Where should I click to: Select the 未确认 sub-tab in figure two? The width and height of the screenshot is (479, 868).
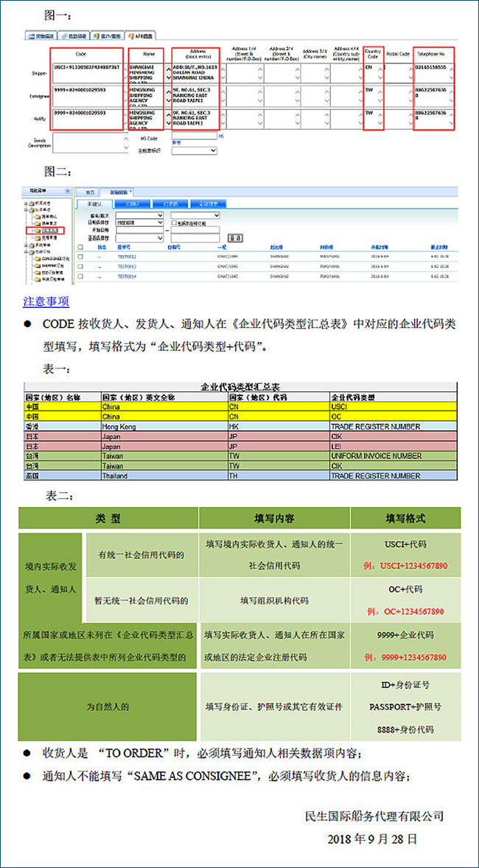94,203
